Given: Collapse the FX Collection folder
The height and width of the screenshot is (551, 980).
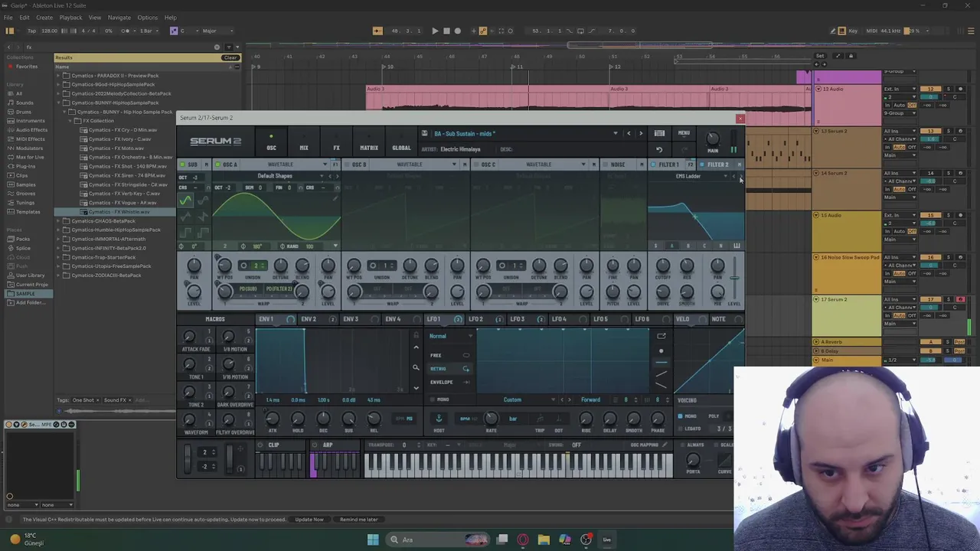Looking at the screenshot, I should 71,121.
